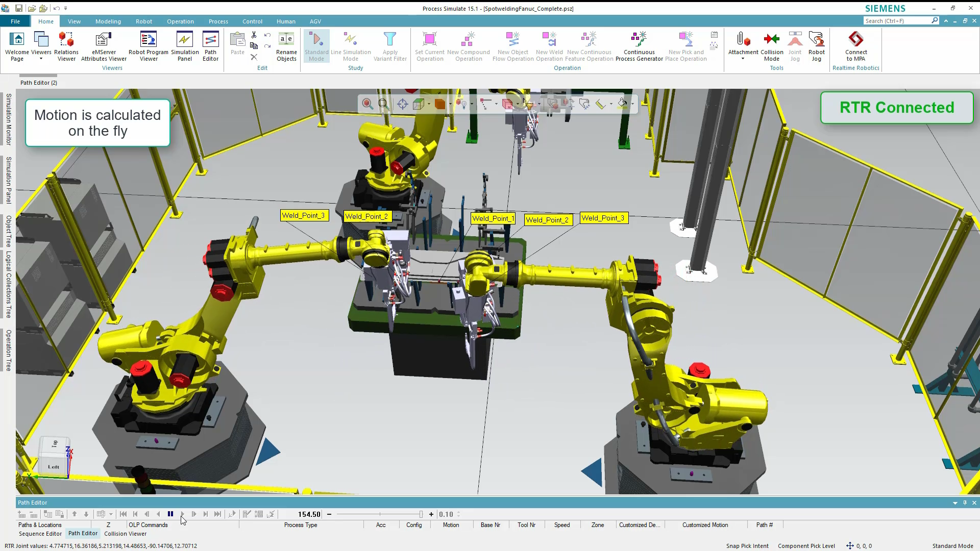Select the Operation ribbon tab
Image resolution: width=980 pixels, height=551 pixels.
180,21
